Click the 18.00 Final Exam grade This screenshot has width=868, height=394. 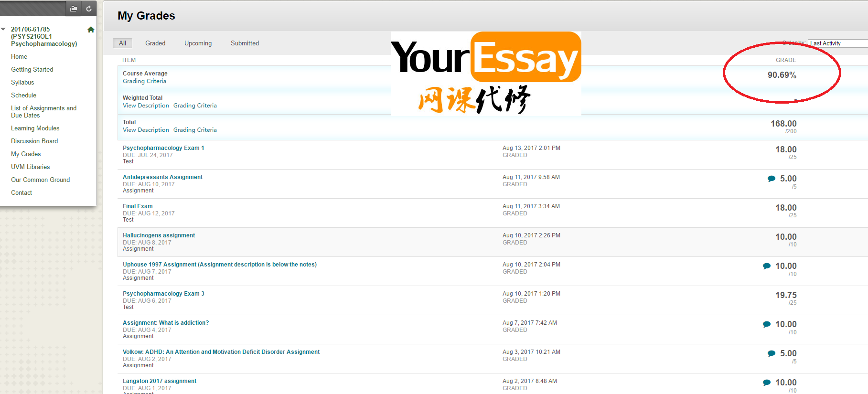coord(786,208)
